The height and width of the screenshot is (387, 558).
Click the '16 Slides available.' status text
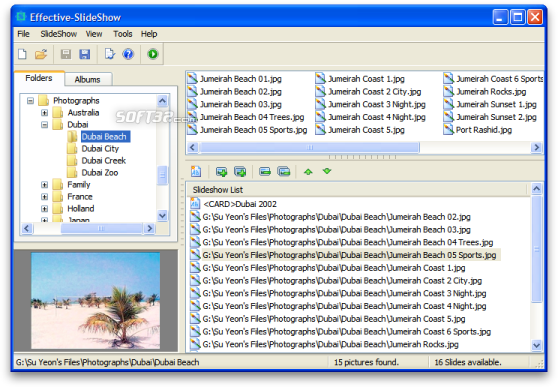(x=468, y=362)
